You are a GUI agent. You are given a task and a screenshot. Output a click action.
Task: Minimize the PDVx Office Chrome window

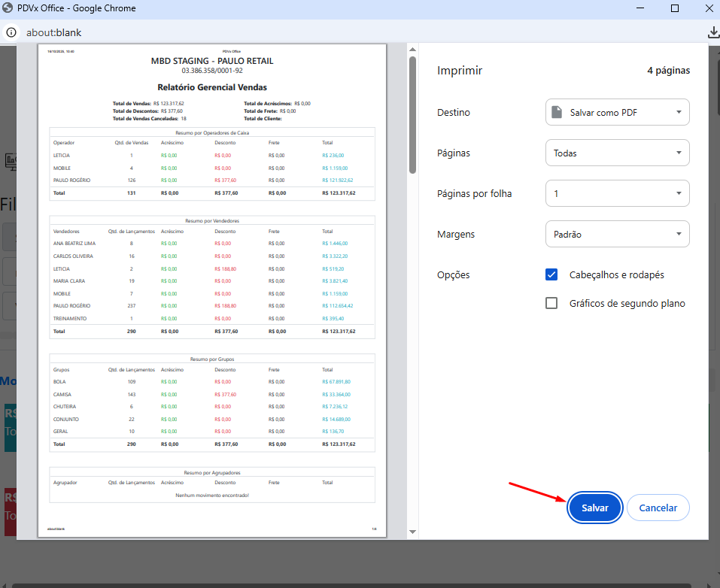tap(639, 8)
